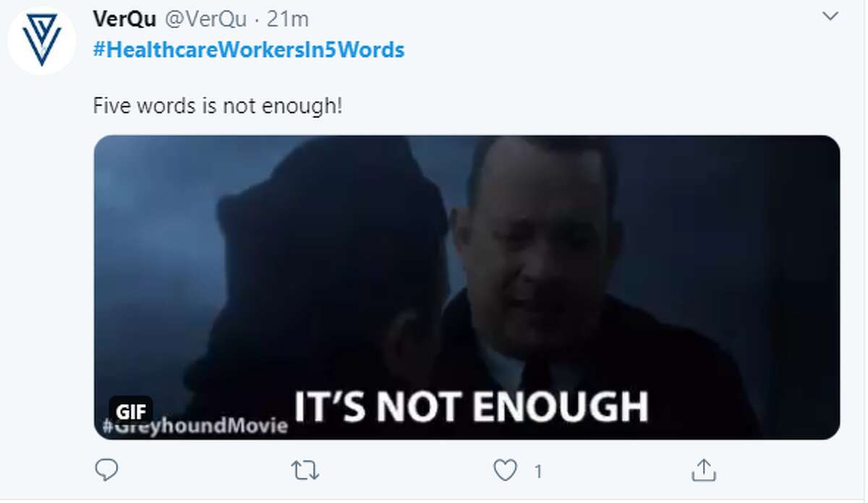This screenshot has width=868, height=503.
Task: Expand the tweet options chevron
Action: [830, 17]
